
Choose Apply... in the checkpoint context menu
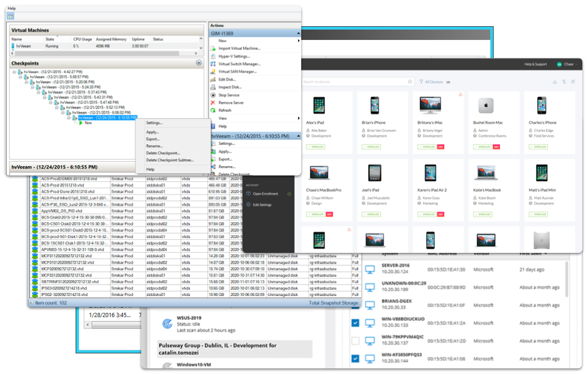(152, 132)
